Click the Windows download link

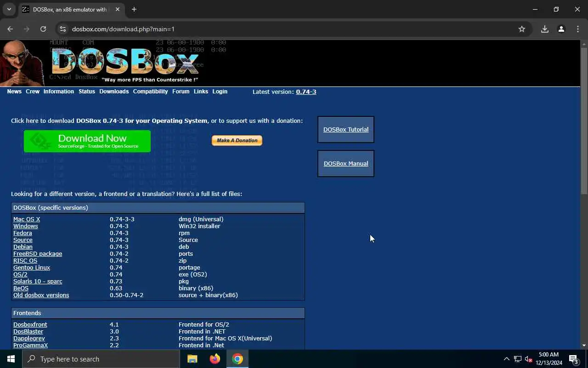pyautogui.click(x=26, y=226)
